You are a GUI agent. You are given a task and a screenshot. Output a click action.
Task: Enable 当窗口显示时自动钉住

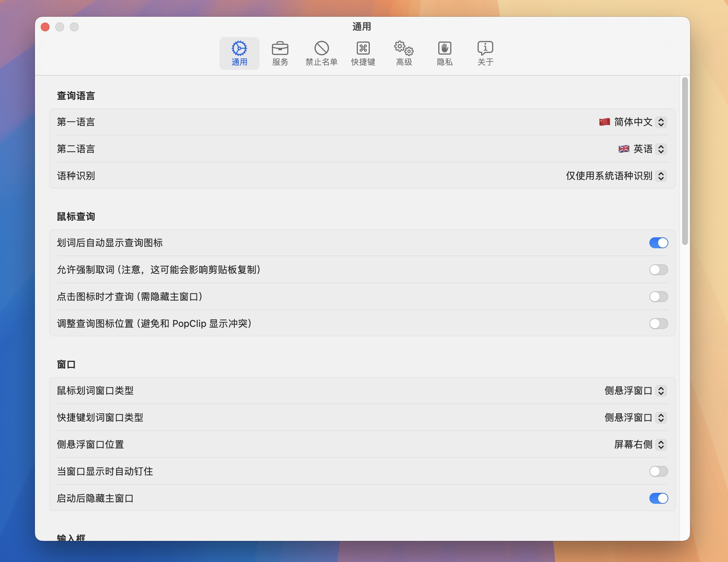[x=659, y=471]
